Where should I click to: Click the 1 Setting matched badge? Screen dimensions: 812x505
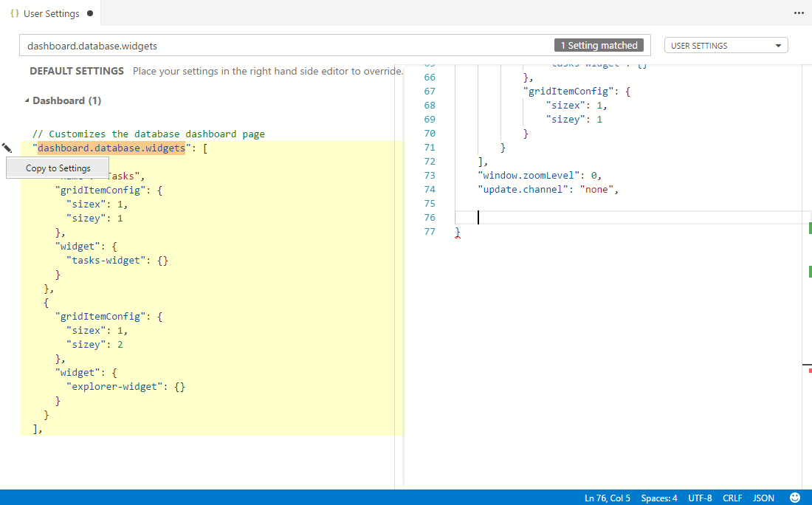599,46
